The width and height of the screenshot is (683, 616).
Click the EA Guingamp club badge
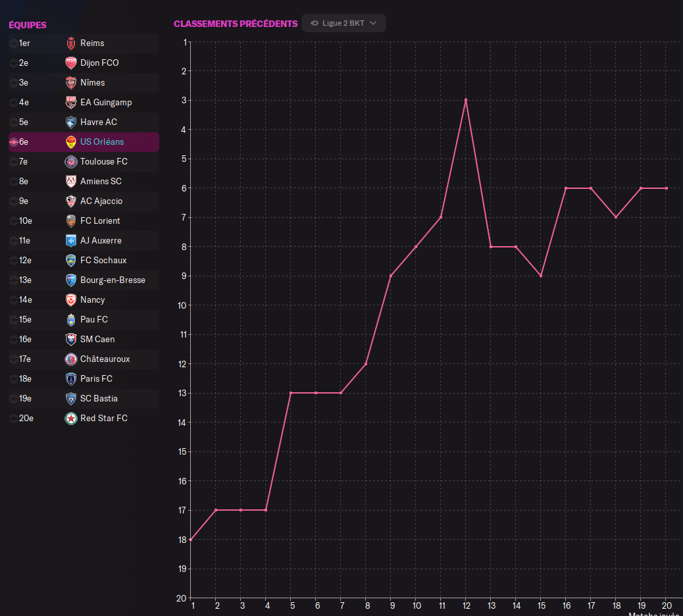coord(70,103)
